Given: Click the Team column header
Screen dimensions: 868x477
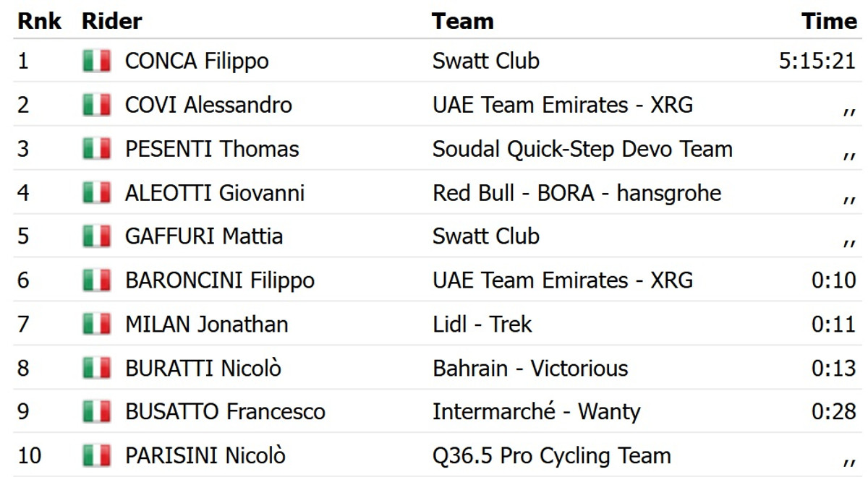Looking at the screenshot, I should pyautogui.click(x=463, y=22).
